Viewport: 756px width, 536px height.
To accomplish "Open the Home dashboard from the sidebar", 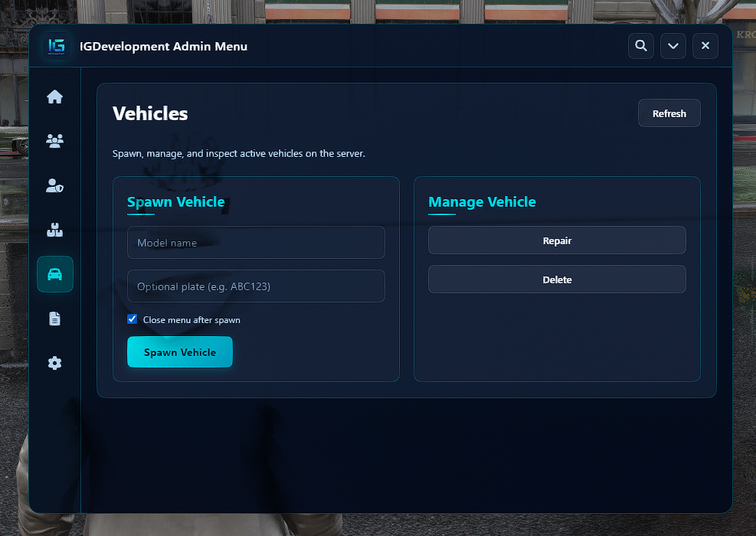I will pyautogui.click(x=55, y=97).
